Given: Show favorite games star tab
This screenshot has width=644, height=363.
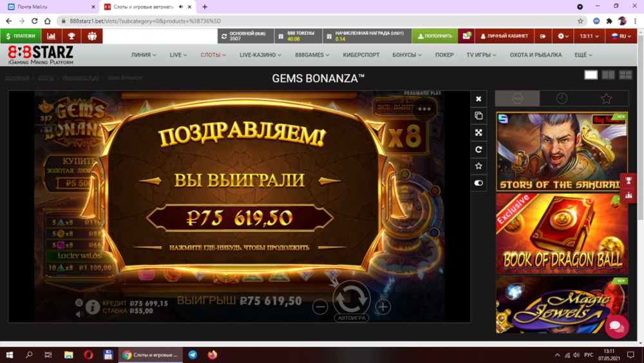Looking at the screenshot, I should point(606,98).
